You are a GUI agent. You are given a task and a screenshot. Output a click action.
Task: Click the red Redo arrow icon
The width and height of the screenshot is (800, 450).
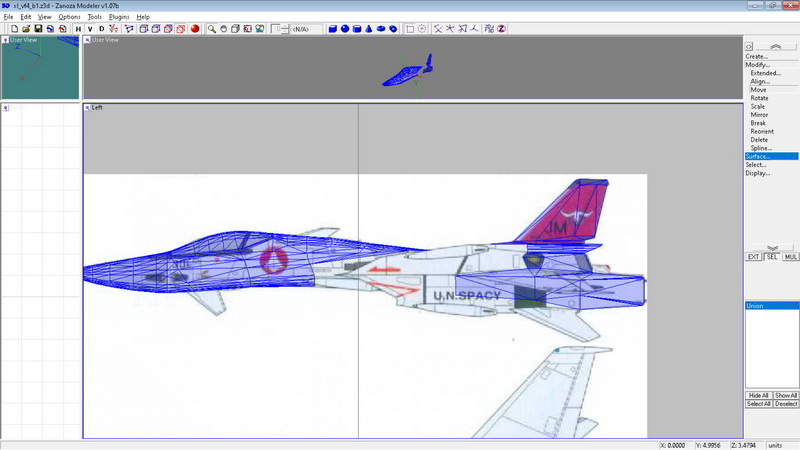pos(62,29)
